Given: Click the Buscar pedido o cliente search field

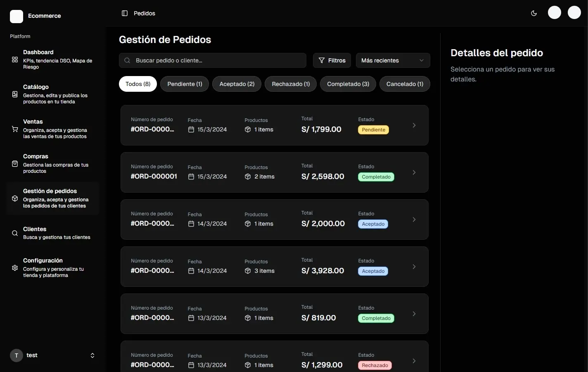Looking at the screenshot, I should [212, 60].
